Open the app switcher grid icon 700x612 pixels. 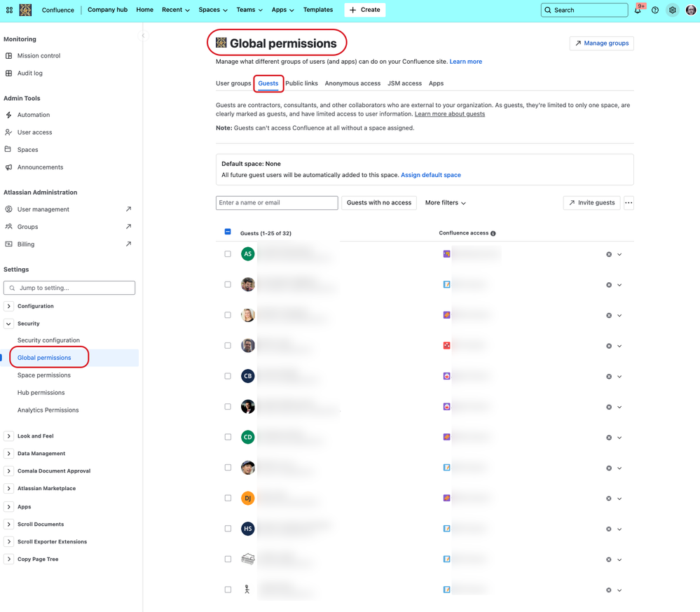click(x=9, y=10)
